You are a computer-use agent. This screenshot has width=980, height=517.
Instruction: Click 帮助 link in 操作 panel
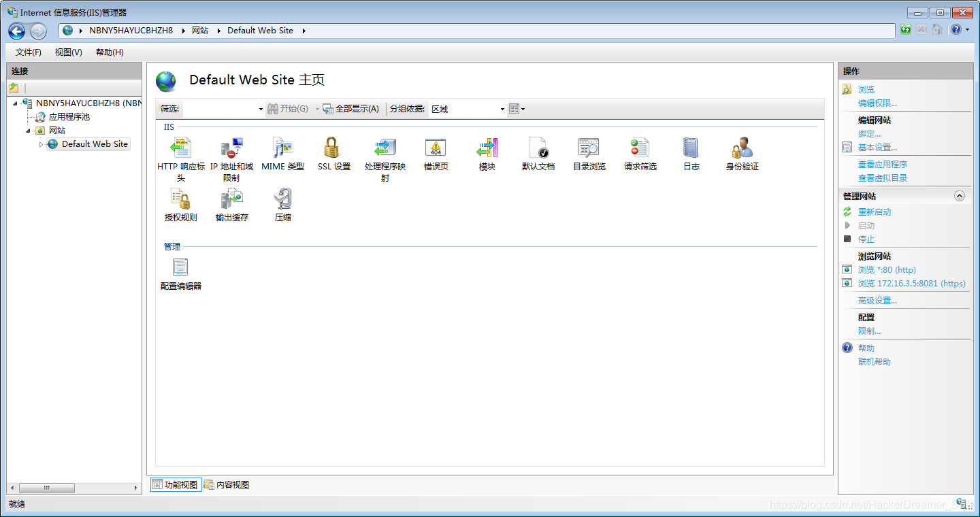866,348
